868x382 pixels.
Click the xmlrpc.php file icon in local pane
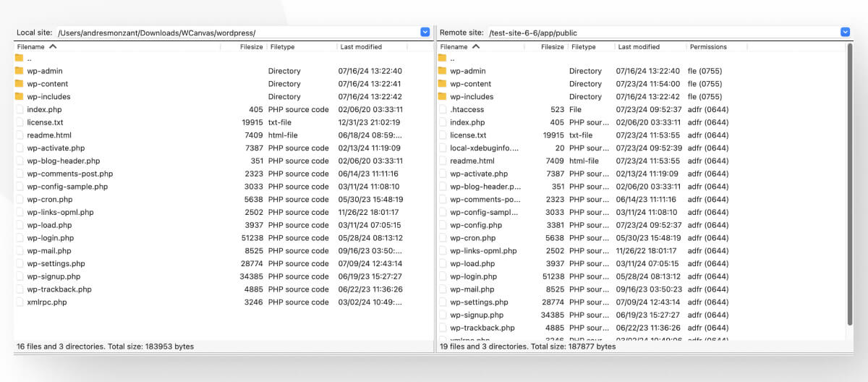coord(19,302)
